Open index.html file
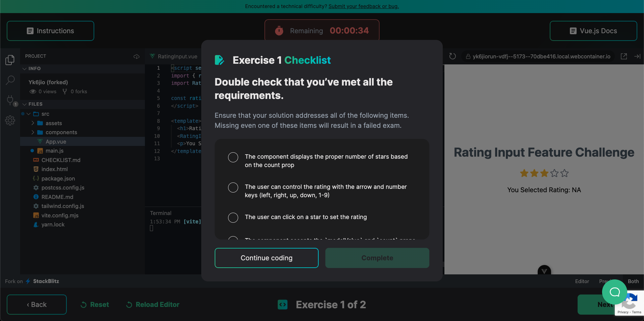The height and width of the screenshot is (321, 644). pos(83,169)
